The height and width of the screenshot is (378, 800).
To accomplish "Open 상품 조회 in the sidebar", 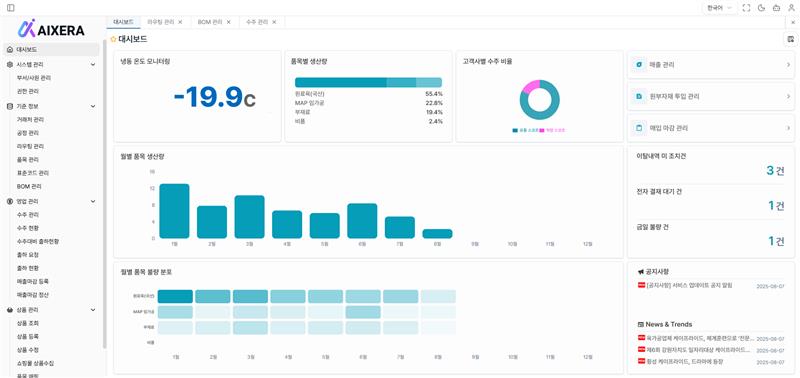I will point(28,323).
